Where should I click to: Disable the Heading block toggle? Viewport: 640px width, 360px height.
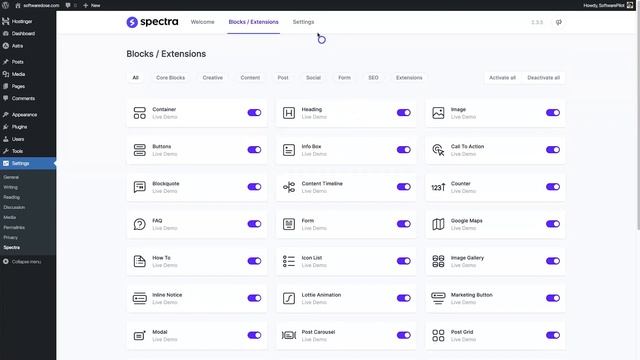404,113
